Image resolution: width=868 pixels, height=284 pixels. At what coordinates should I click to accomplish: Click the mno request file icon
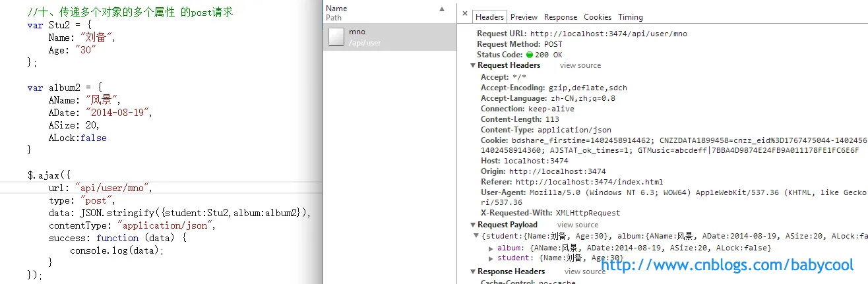tap(336, 37)
